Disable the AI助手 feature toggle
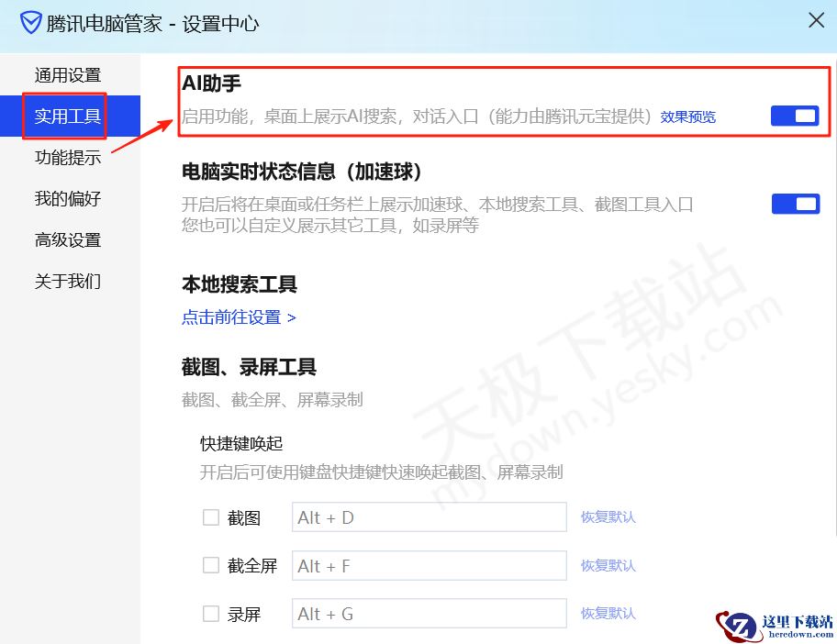 795,116
